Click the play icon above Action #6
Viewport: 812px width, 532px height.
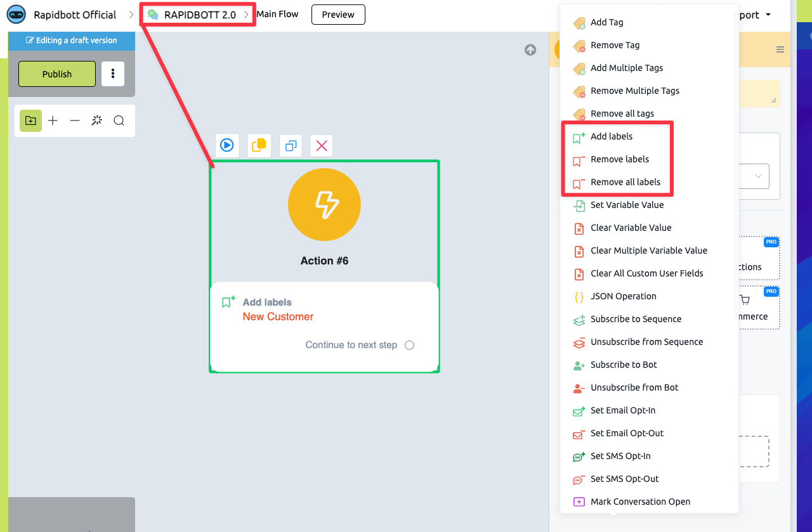(227, 146)
